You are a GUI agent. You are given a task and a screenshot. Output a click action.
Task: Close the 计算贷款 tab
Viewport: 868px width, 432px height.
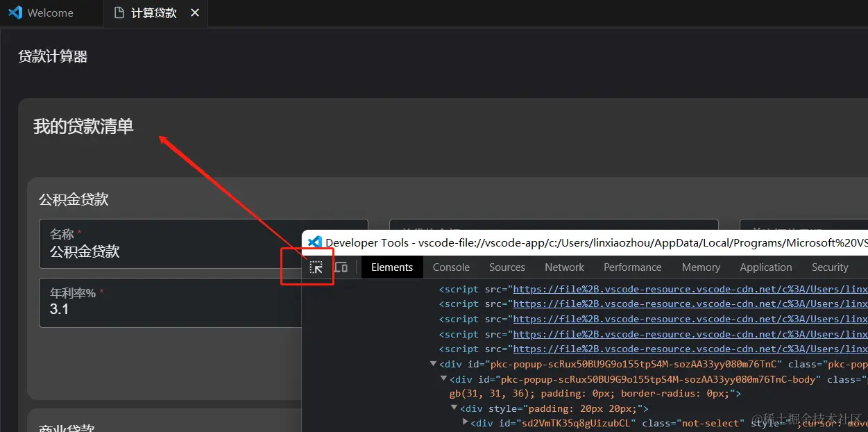pos(195,13)
